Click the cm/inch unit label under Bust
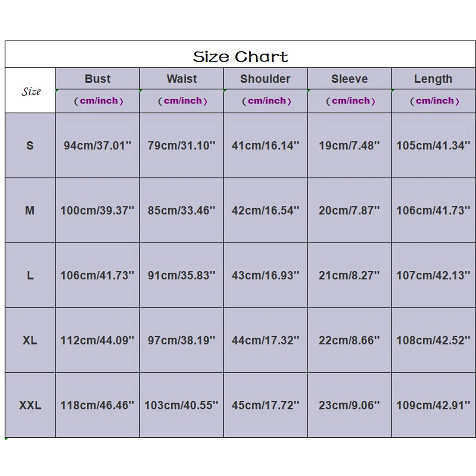The height and width of the screenshot is (476, 476). click(98, 101)
